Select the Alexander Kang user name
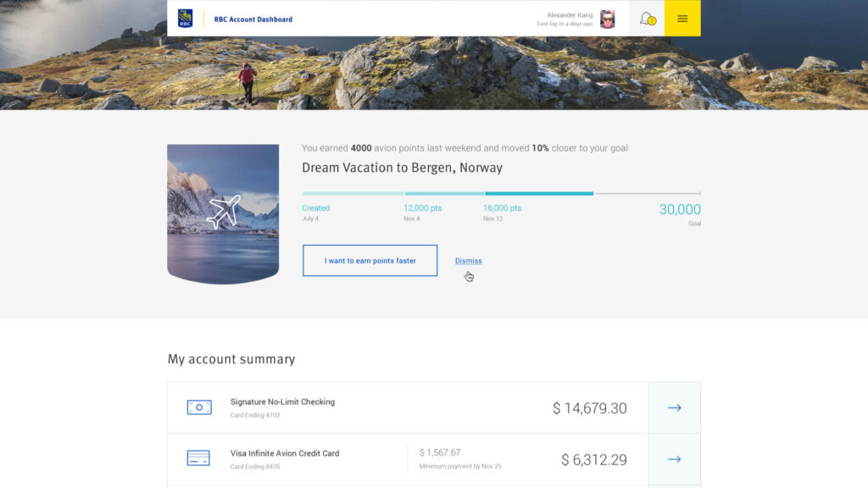The width and height of the screenshot is (868, 488). [x=570, y=15]
